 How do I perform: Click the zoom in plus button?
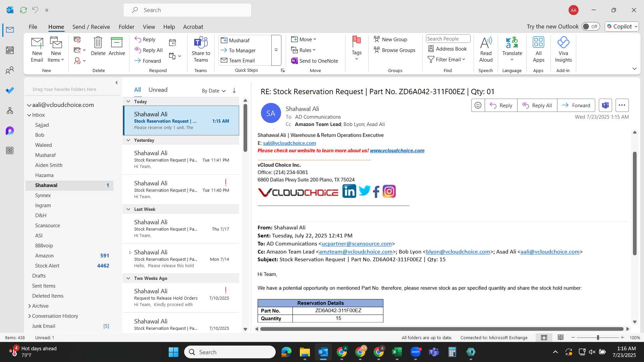[x=622, y=338]
